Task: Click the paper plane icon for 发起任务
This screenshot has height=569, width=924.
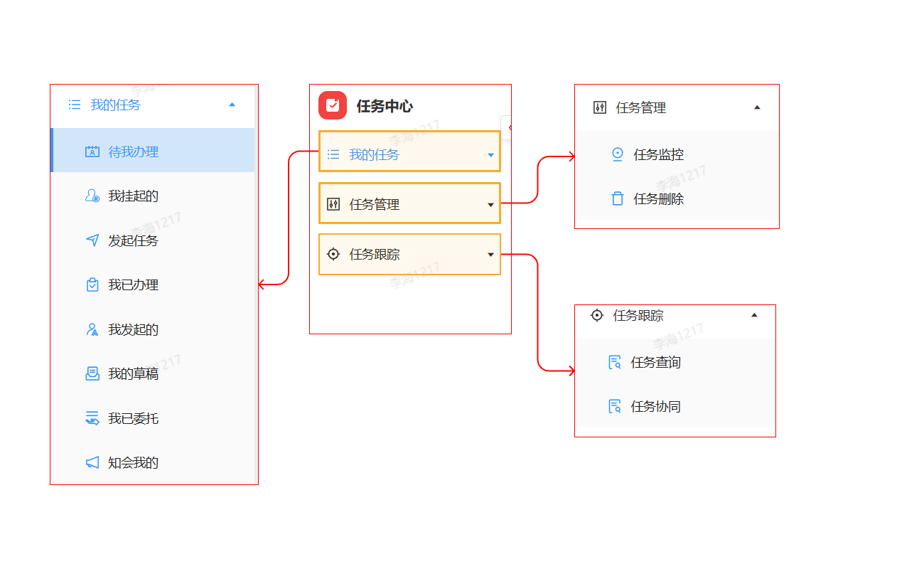Action: click(x=92, y=240)
